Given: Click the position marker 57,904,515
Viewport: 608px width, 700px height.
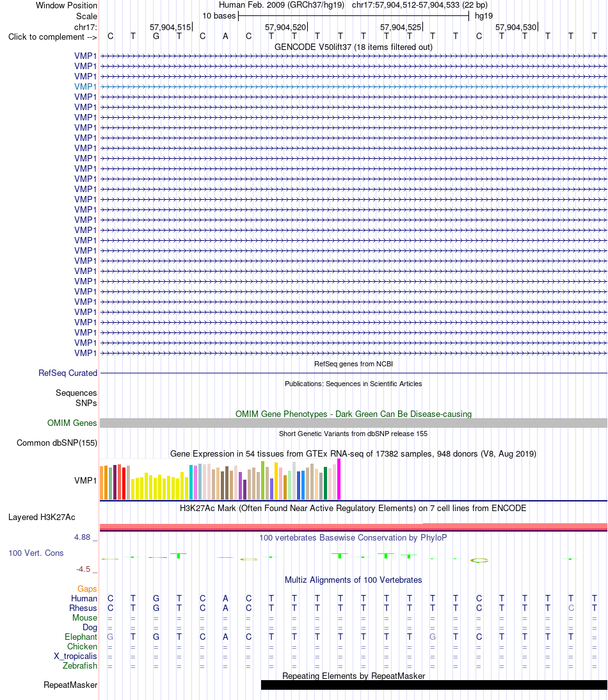Looking at the screenshot, I should tap(170, 28).
